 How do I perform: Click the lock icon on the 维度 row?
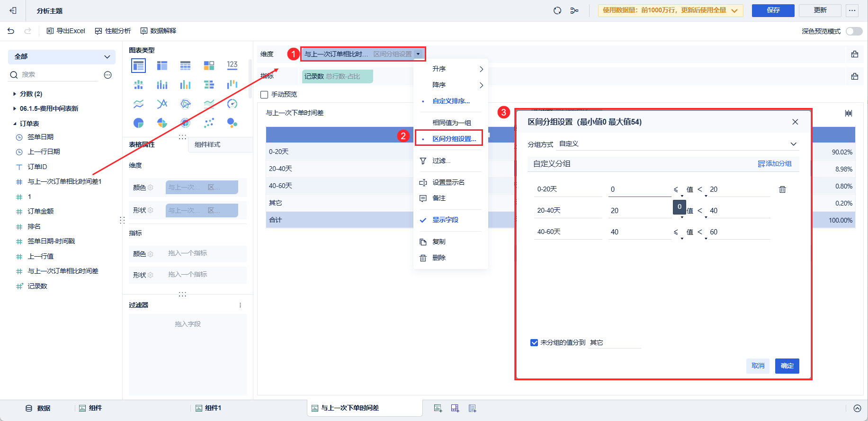pyautogui.click(x=855, y=54)
